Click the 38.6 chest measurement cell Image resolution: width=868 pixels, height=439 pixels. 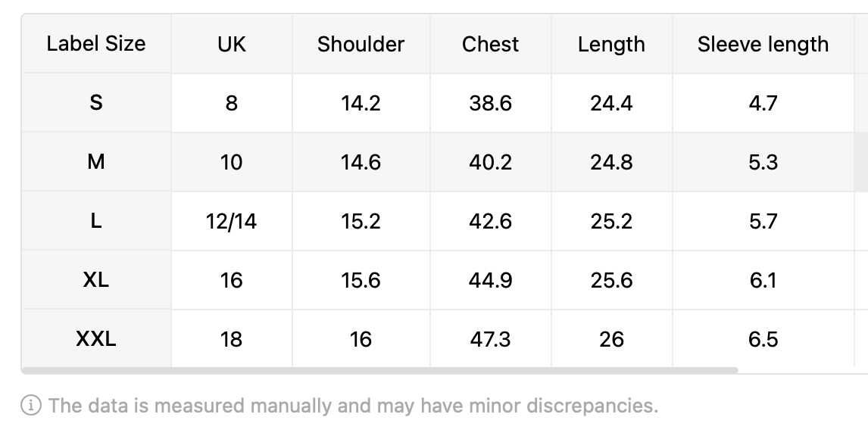click(x=491, y=103)
